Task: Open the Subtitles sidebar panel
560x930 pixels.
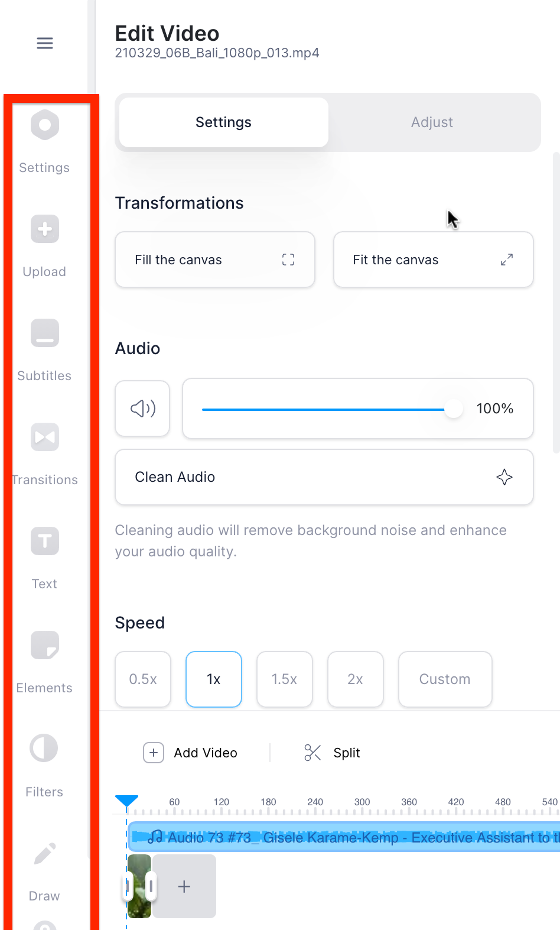Action: click(45, 350)
